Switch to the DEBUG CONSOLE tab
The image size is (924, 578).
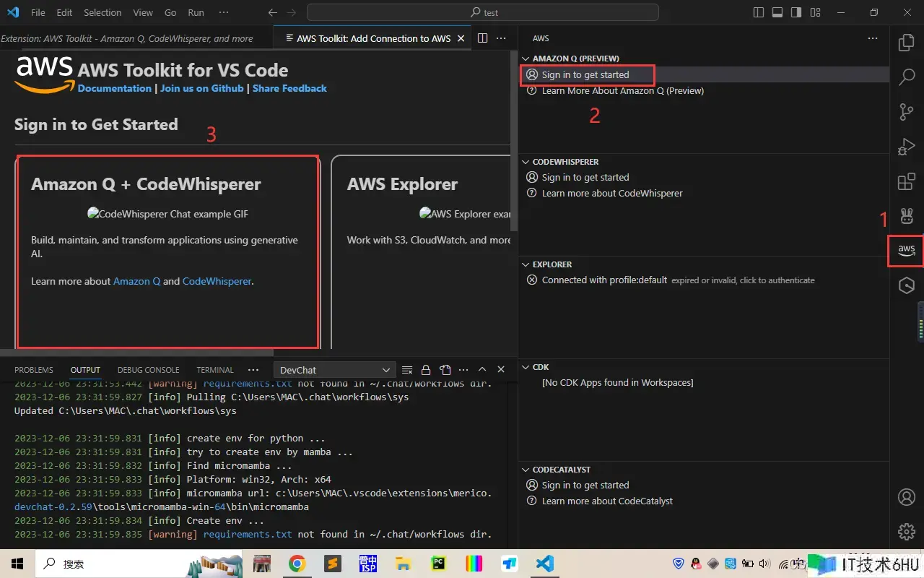[x=148, y=370]
